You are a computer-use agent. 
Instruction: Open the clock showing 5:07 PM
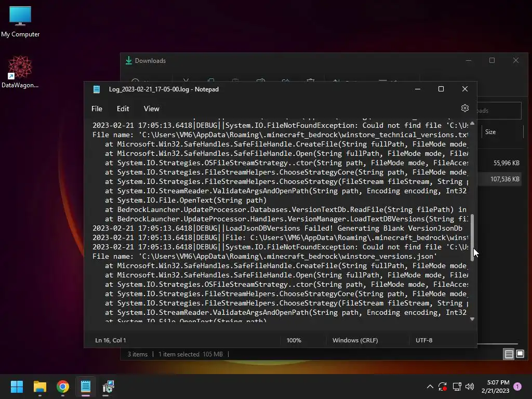[495, 387]
